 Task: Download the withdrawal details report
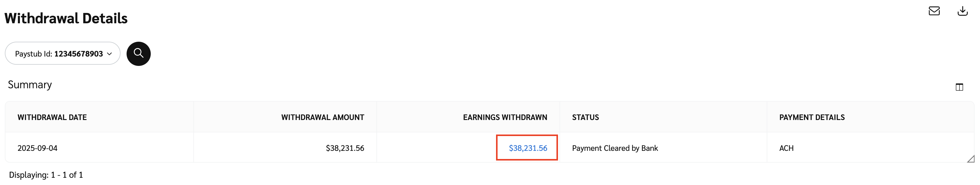(x=962, y=11)
